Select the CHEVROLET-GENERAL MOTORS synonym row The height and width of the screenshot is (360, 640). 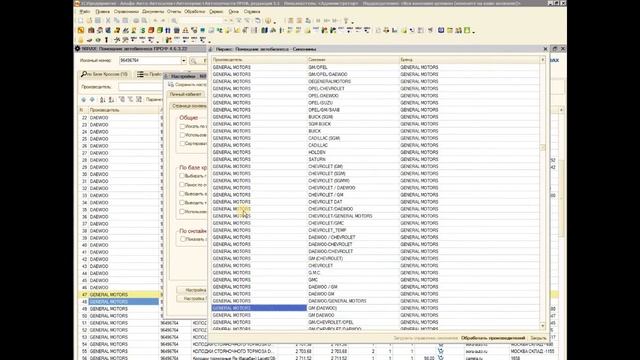click(x=375, y=216)
